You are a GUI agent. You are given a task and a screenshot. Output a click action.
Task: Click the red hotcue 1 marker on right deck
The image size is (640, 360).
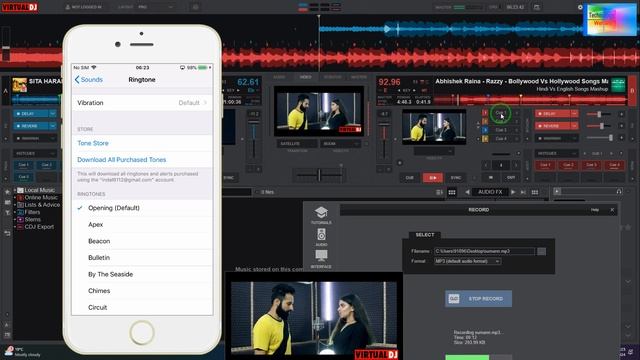pyautogui.click(x=485, y=113)
